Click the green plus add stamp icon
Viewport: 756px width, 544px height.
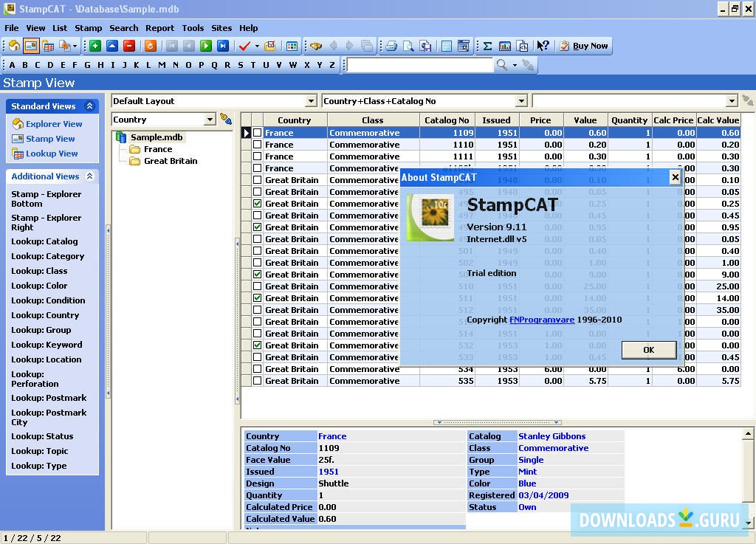(x=95, y=46)
